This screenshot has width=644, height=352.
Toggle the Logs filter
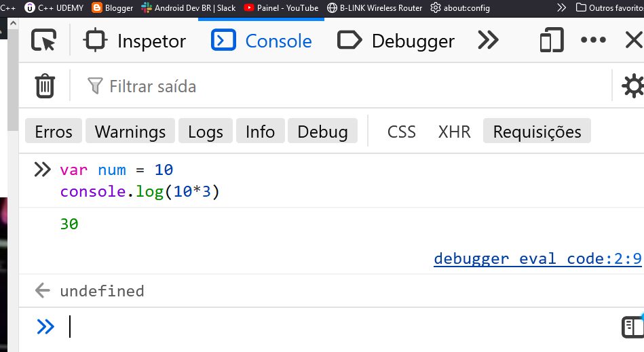coord(206,131)
